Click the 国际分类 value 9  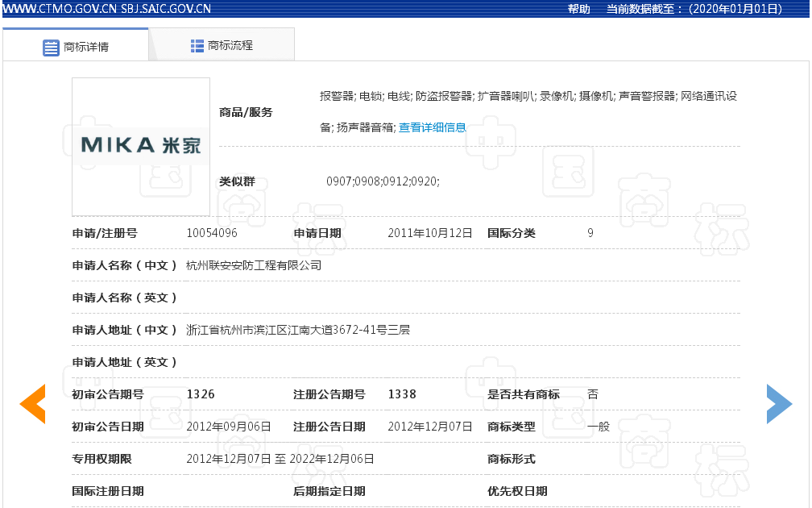(590, 233)
